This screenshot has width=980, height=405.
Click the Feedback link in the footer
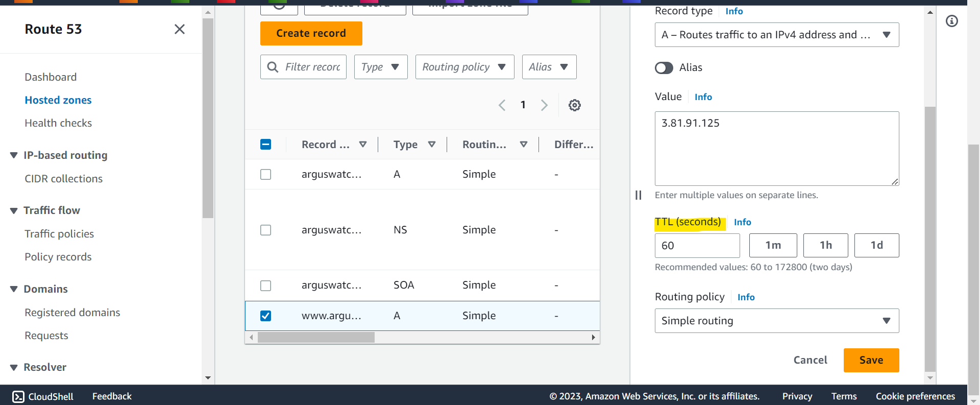click(112, 396)
